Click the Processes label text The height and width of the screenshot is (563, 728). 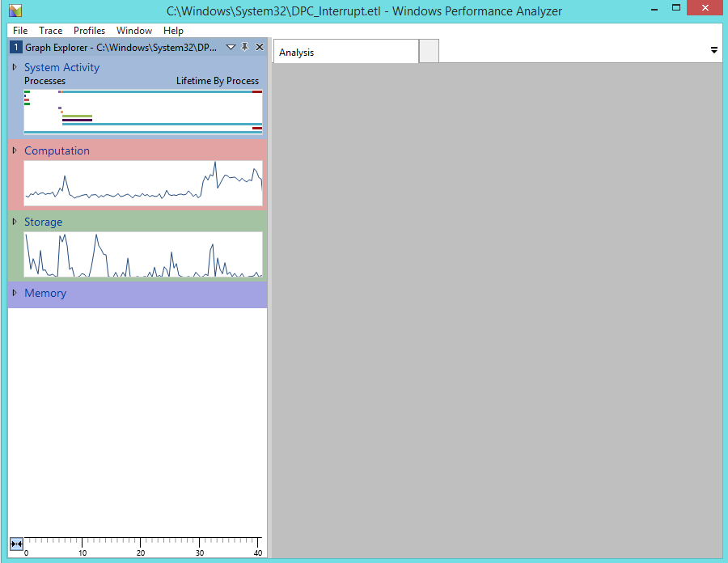point(44,81)
